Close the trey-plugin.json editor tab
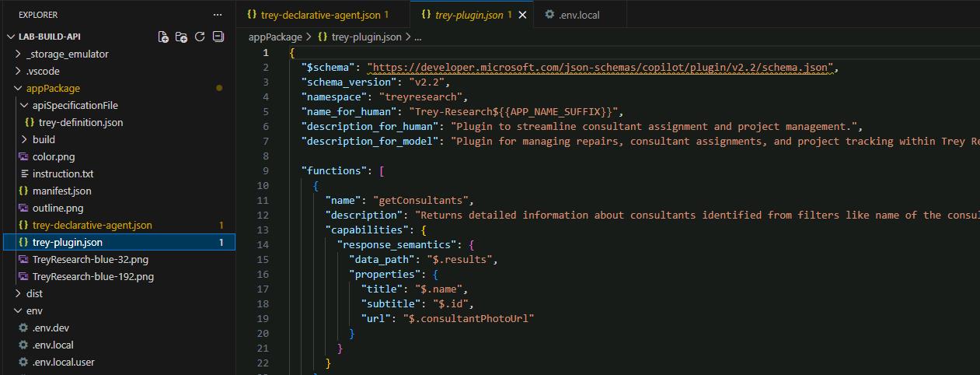This screenshot has width=980, height=375. point(522,15)
